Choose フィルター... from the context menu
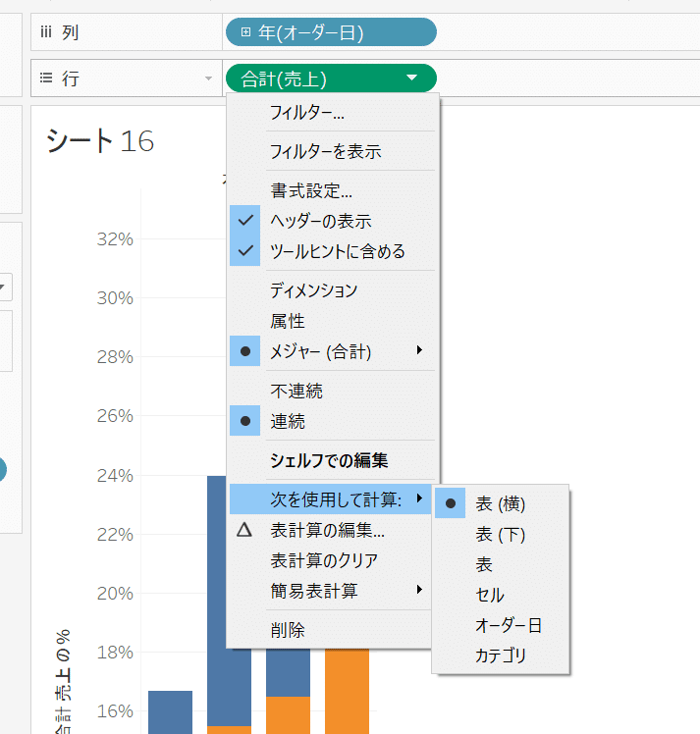Viewport: 700px width, 734px height. click(x=333, y=113)
